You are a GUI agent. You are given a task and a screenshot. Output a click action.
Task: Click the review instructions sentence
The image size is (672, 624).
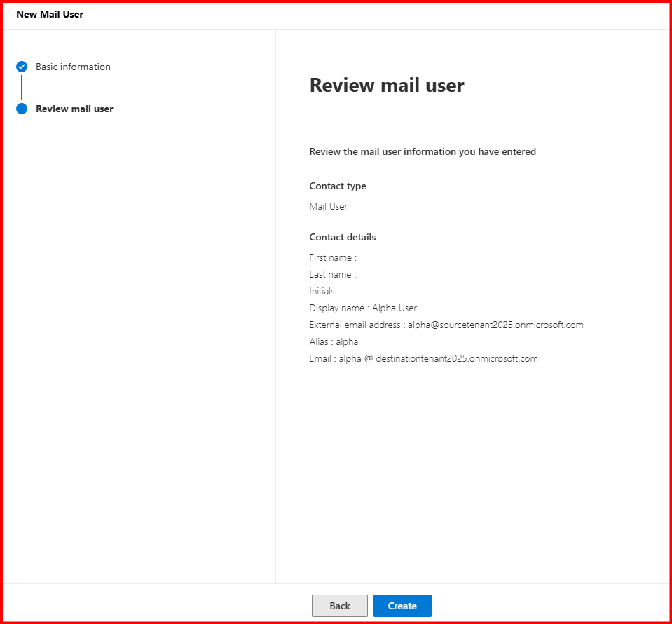tap(423, 151)
